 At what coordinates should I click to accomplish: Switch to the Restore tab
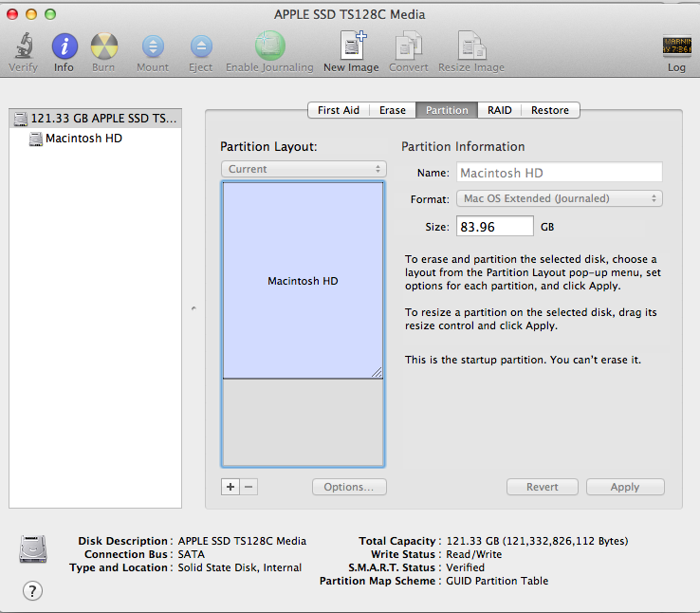tap(550, 110)
